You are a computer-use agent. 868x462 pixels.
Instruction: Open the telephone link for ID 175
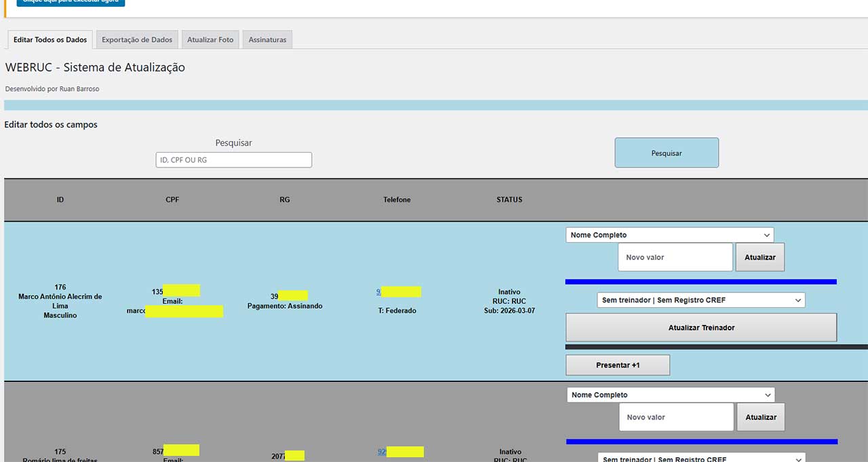[x=382, y=452]
